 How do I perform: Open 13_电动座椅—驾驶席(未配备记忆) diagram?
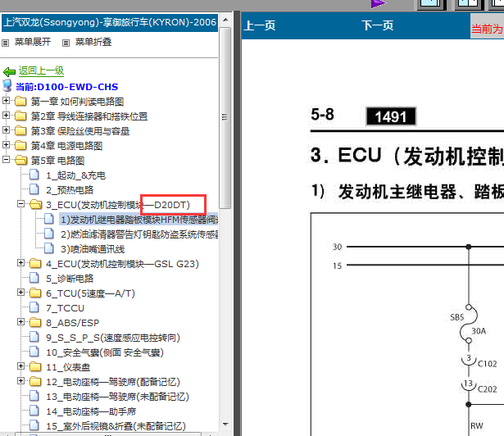(x=118, y=397)
